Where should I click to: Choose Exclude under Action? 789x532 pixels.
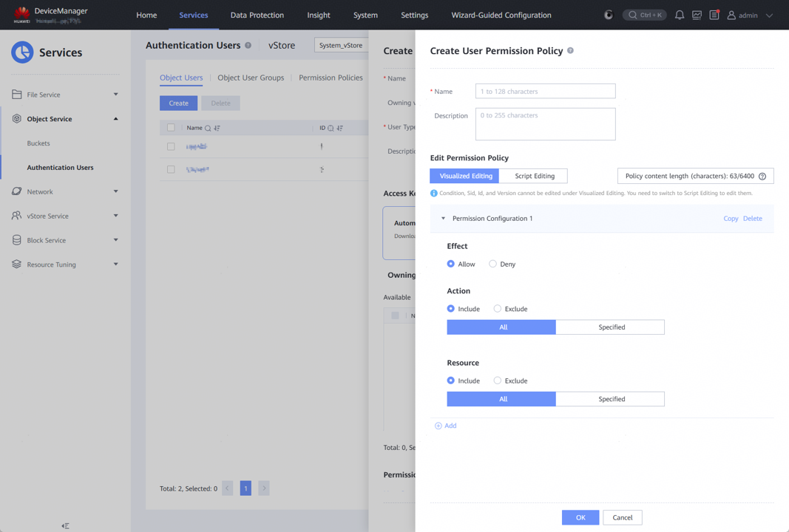click(497, 309)
